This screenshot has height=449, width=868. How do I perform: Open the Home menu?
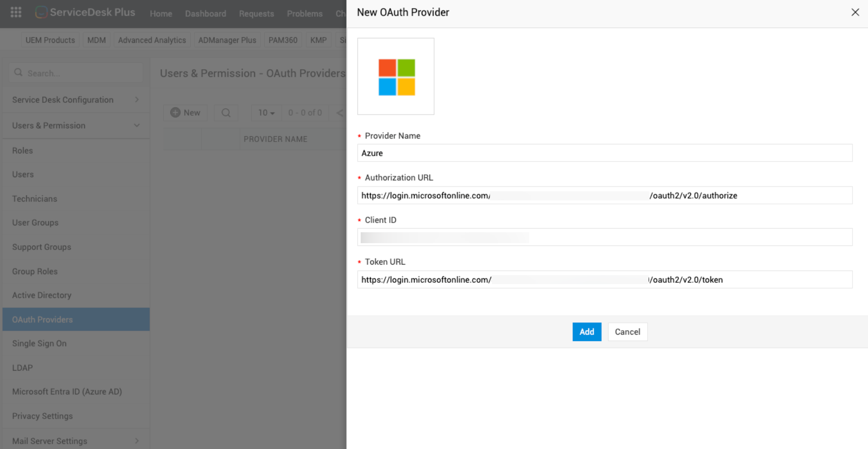pos(161,14)
